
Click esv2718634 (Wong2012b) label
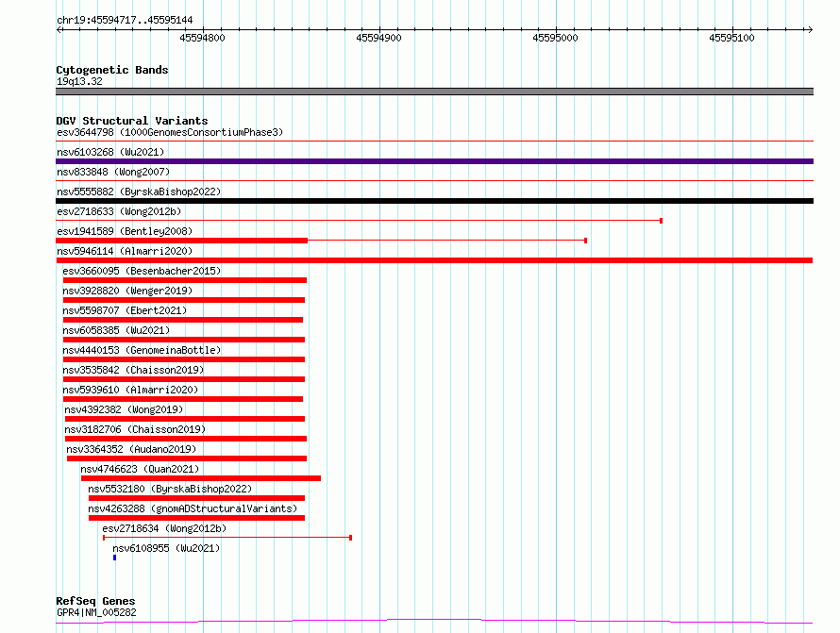164,528
